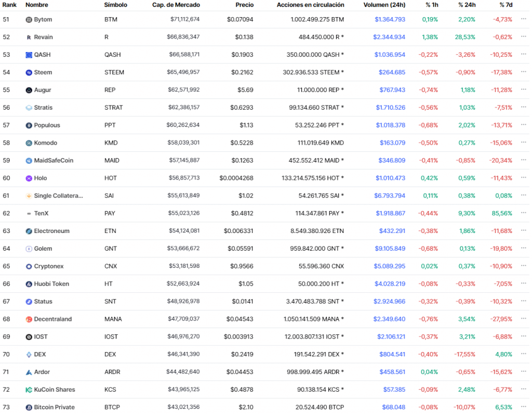The image size is (532, 414).
Task: Open Golem volume link $9.105.849
Action: pos(390,249)
